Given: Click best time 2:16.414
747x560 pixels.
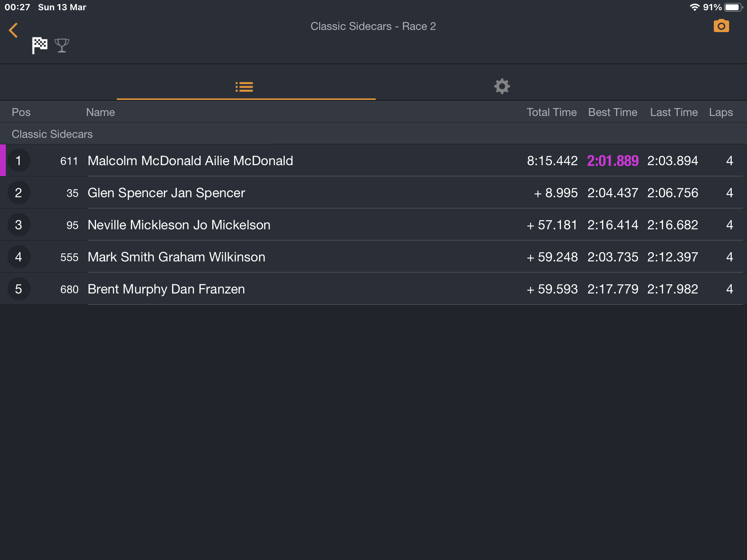Looking at the screenshot, I should [x=613, y=225].
